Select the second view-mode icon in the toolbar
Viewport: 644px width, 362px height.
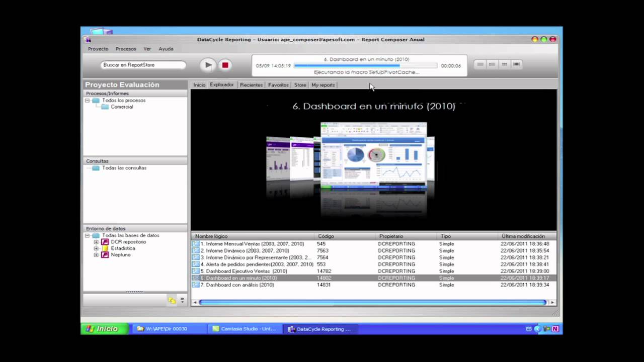coord(492,64)
